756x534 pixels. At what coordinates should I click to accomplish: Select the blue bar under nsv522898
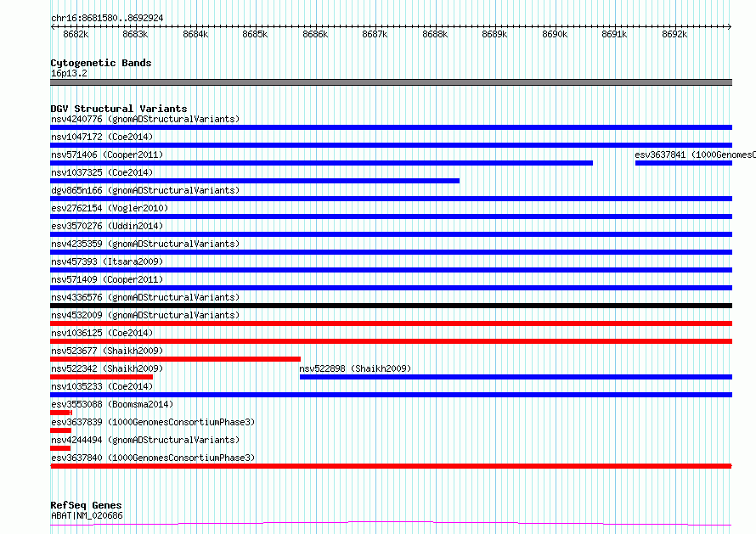tap(516, 377)
